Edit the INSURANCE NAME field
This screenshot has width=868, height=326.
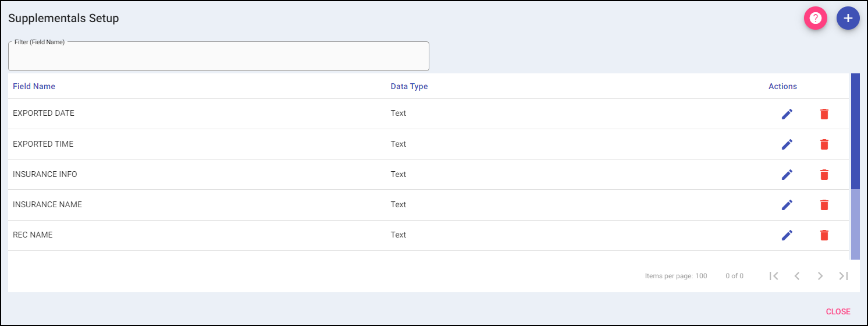(787, 205)
